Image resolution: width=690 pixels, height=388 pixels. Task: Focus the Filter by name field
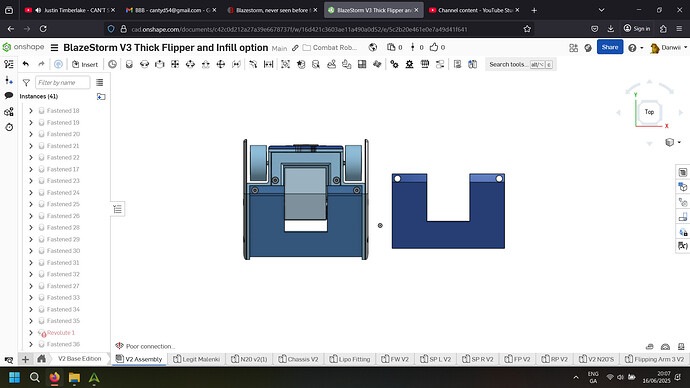coord(62,82)
